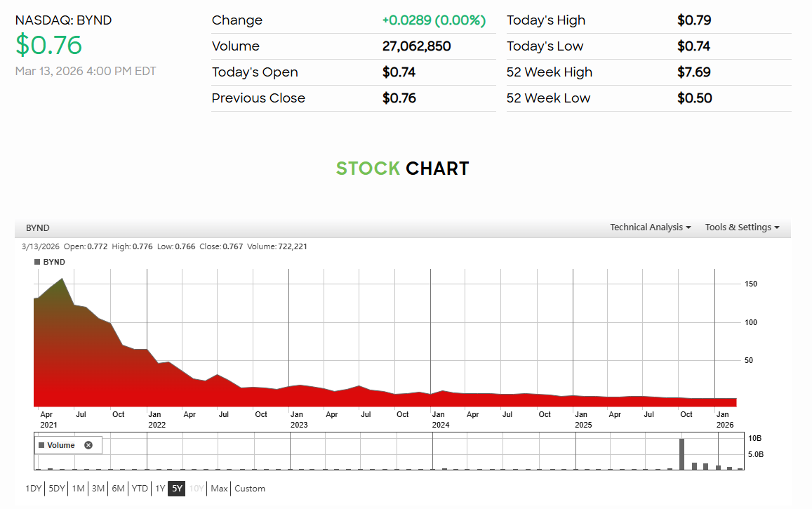Select the 1DY time range

pos(34,488)
